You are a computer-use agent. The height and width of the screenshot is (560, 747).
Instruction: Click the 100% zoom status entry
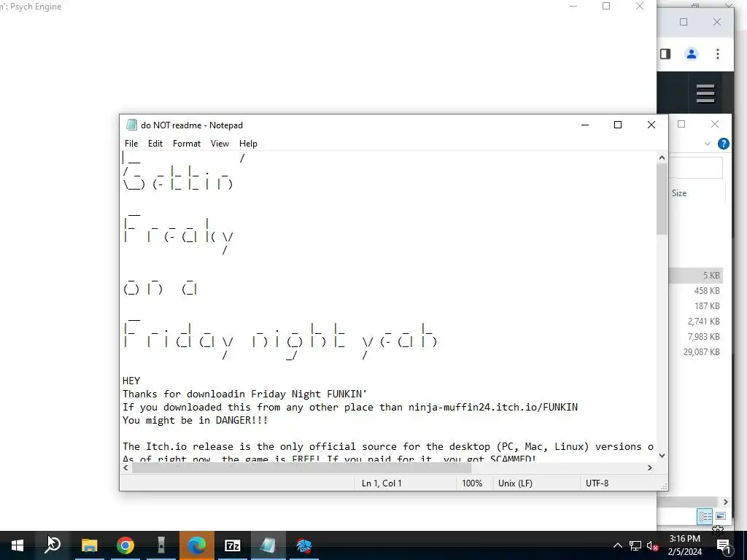tap(472, 483)
